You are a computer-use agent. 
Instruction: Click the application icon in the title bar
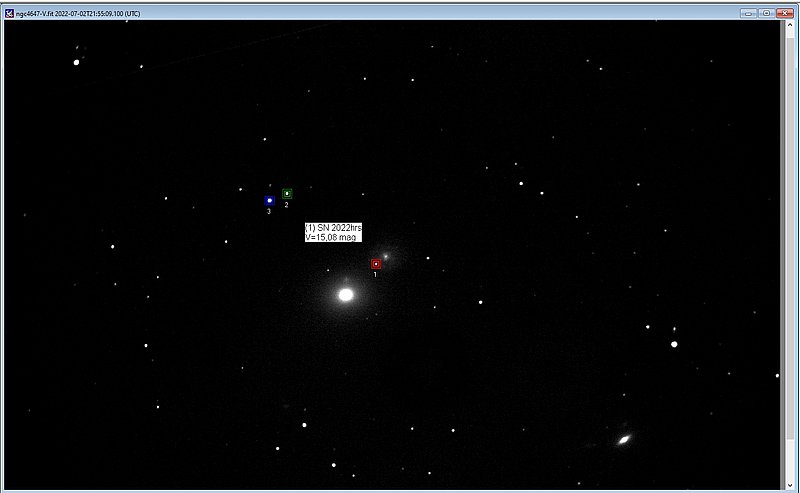(9, 13)
